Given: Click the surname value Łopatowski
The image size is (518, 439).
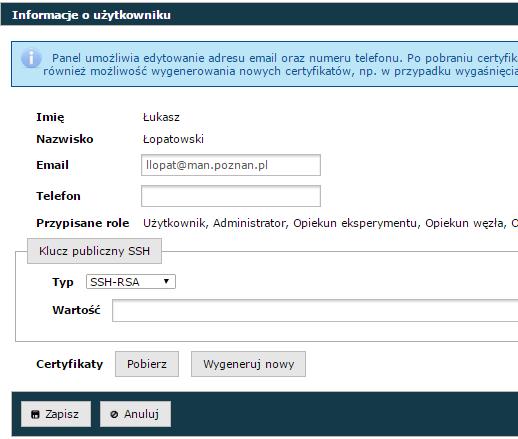Looking at the screenshot, I should tap(173, 139).
